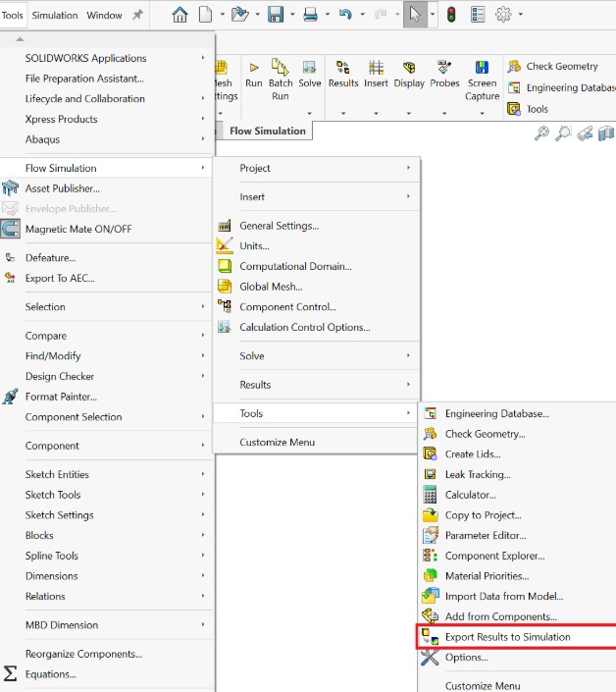This screenshot has width=616, height=692.
Task: Open the Simulation menu
Action: tap(55, 15)
